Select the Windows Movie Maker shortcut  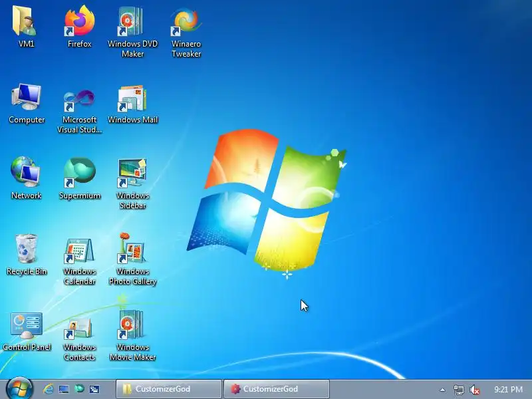coord(132,335)
